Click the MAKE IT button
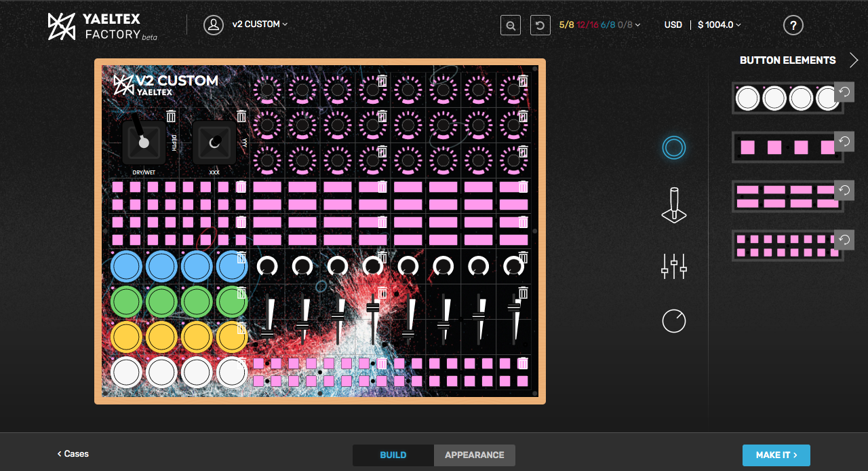868x471 pixels. click(776, 455)
